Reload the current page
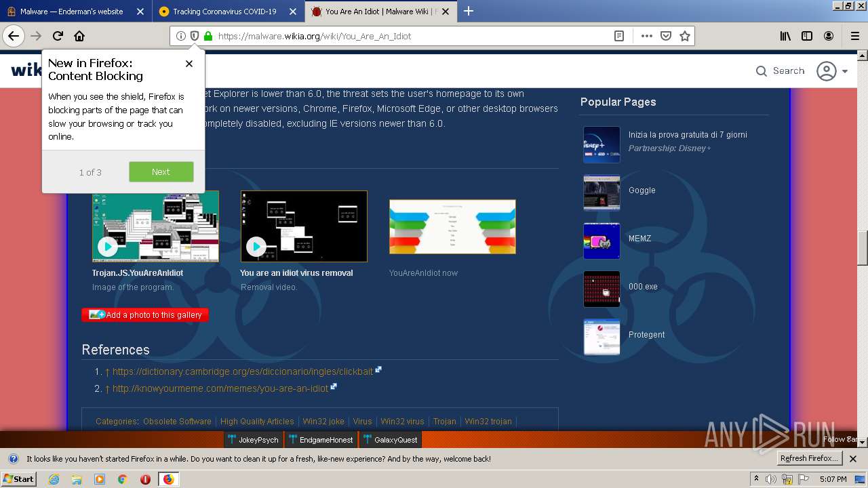The height and width of the screenshot is (488, 868). click(58, 36)
